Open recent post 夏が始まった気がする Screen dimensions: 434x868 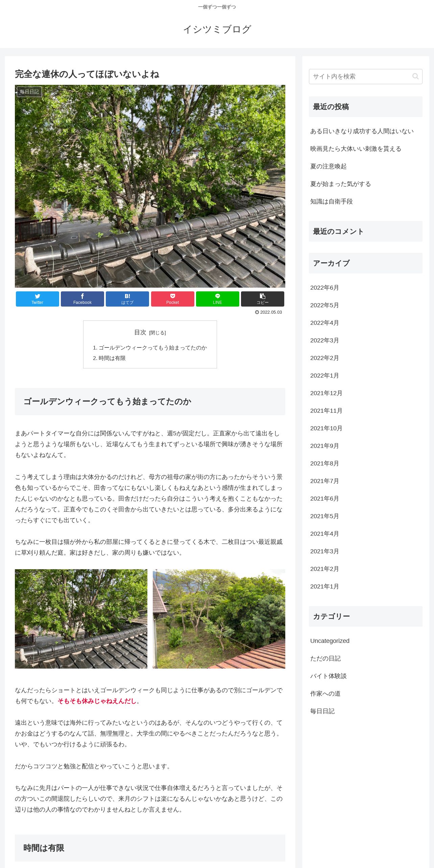341,184
